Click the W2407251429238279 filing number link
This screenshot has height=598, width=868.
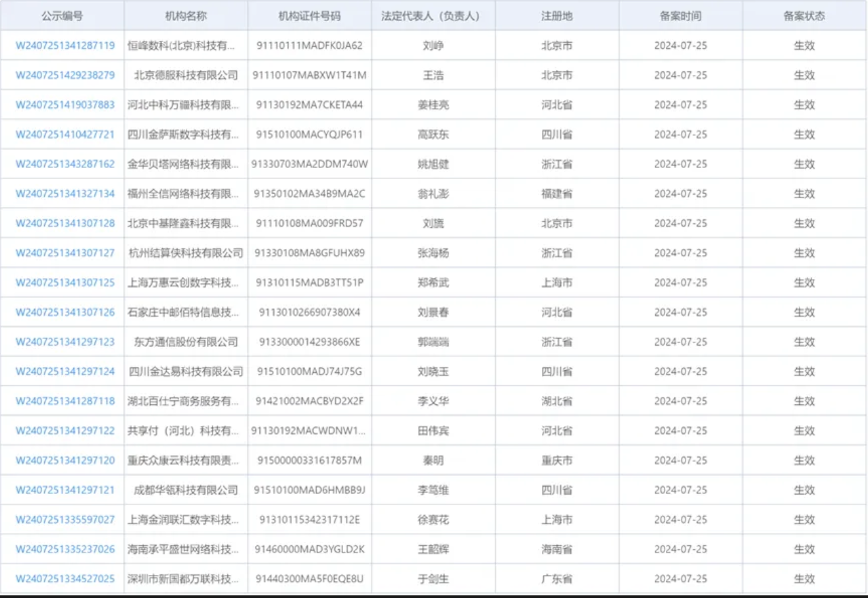tap(65, 75)
